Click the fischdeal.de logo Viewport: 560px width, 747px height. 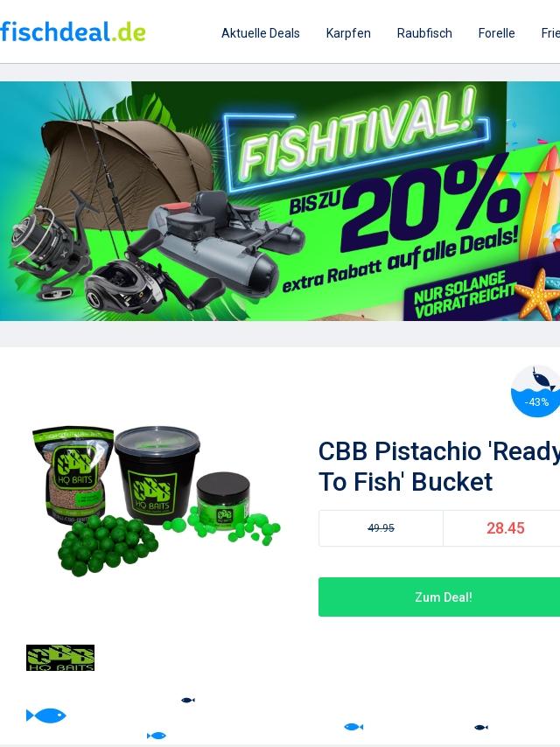[73, 31]
